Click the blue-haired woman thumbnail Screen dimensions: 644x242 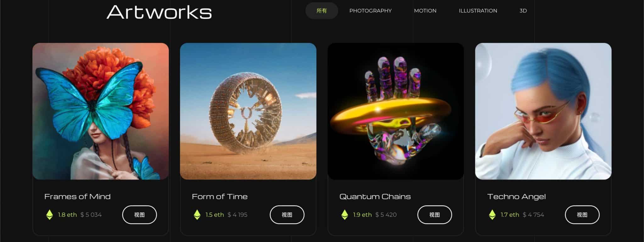coord(543,111)
